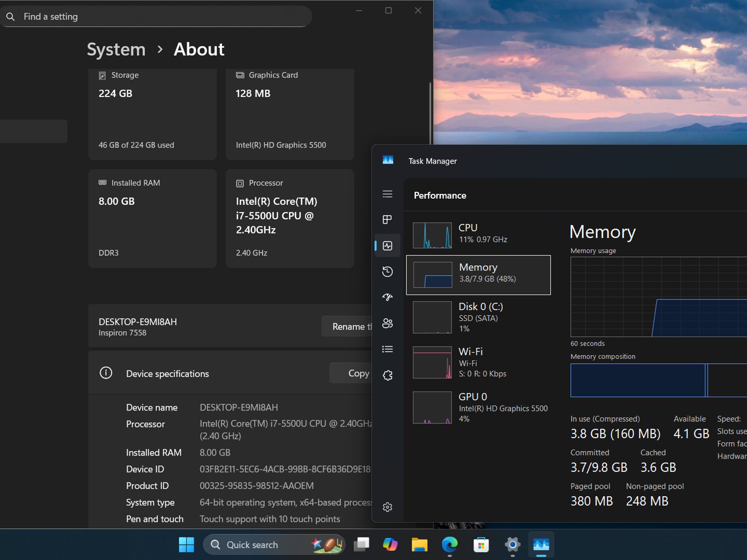Screen dimensions: 747x560
Task: Switch to Settings app on taskbar
Action: coord(512,545)
